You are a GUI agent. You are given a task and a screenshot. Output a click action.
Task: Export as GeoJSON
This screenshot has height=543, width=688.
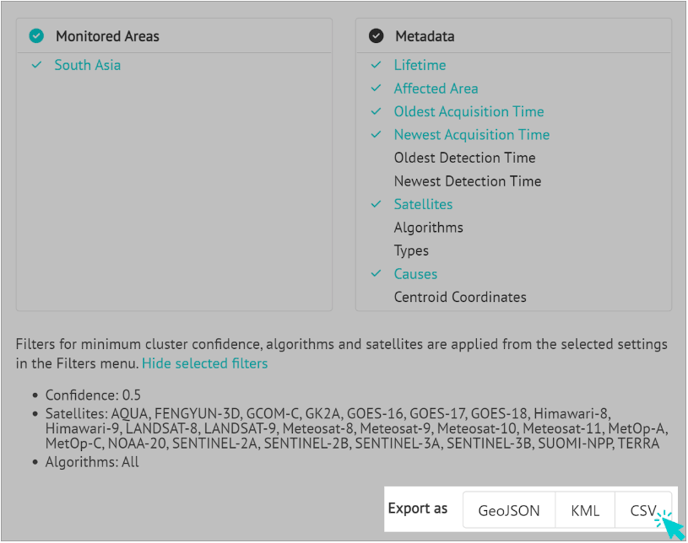click(509, 511)
